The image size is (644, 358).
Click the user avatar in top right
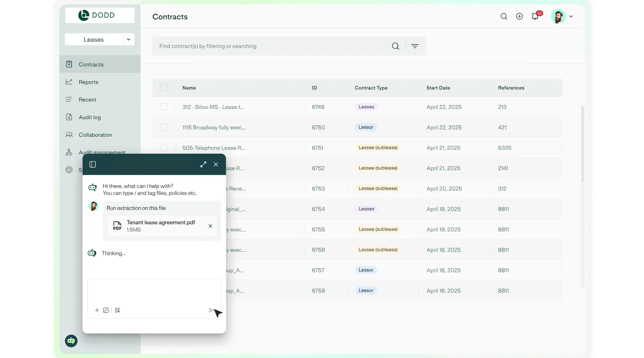tap(558, 16)
